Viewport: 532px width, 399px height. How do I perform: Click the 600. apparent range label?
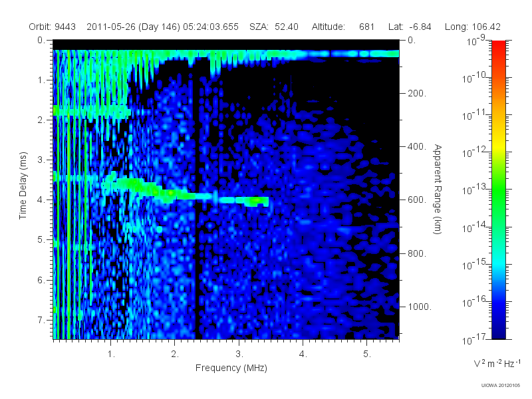(417, 200)
